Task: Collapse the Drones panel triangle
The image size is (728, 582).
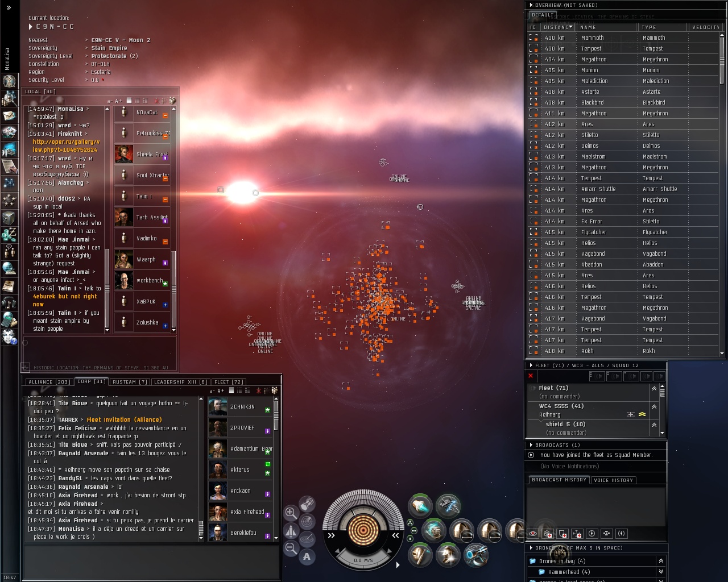Action: 531,548
